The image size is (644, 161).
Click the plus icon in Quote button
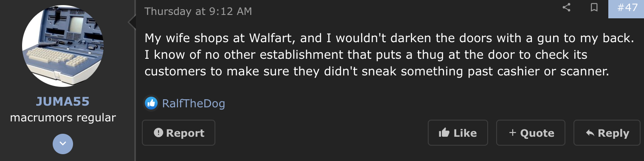point(512,133)
